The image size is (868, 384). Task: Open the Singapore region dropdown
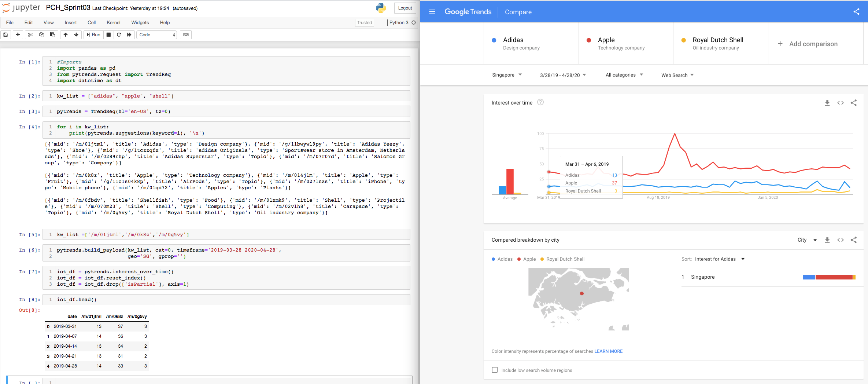pos(507,75)
